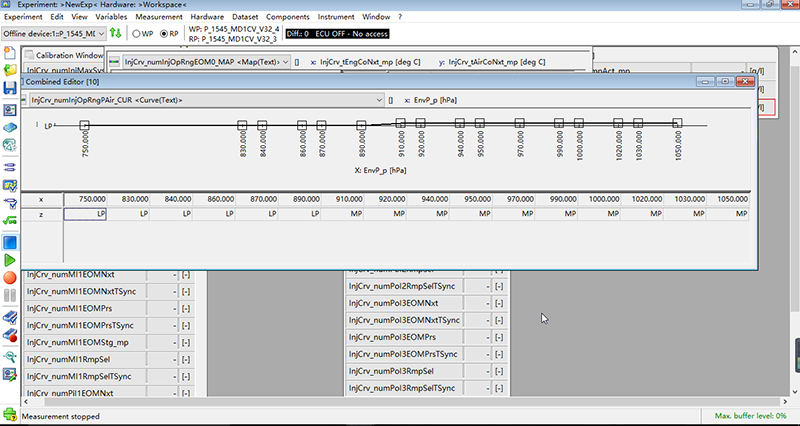Screen dimensions: 800x426
Task: Click the hardware configuration icon in sidebar
Action: tap(10, 110)
